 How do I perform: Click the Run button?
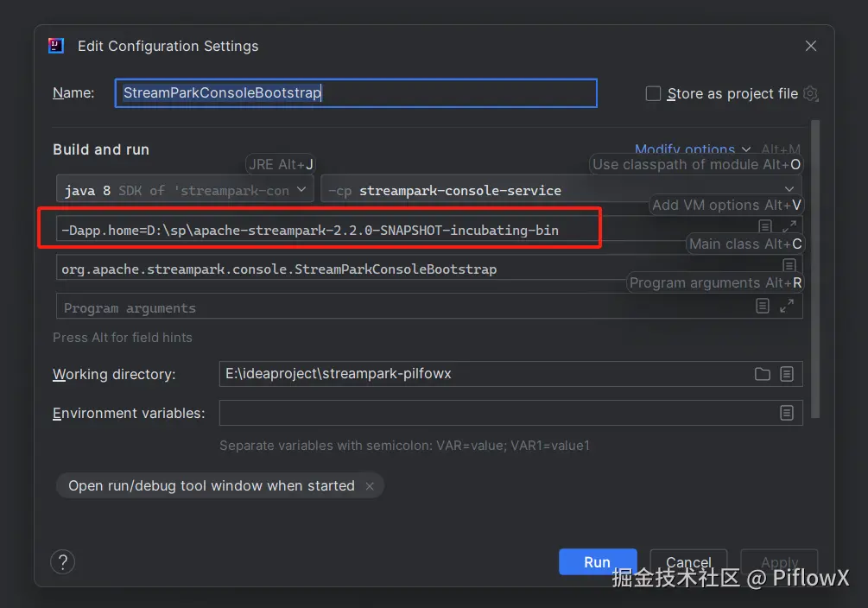[598, 562]
